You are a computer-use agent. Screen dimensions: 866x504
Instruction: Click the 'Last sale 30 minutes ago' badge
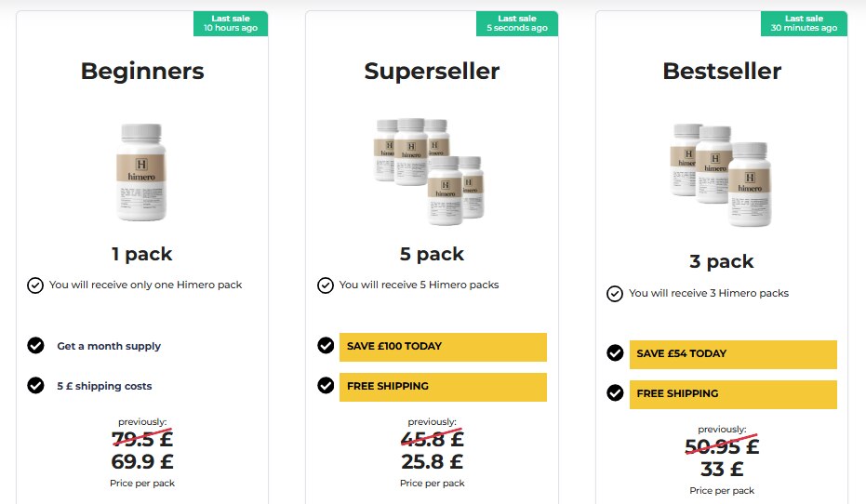point(804,23)
